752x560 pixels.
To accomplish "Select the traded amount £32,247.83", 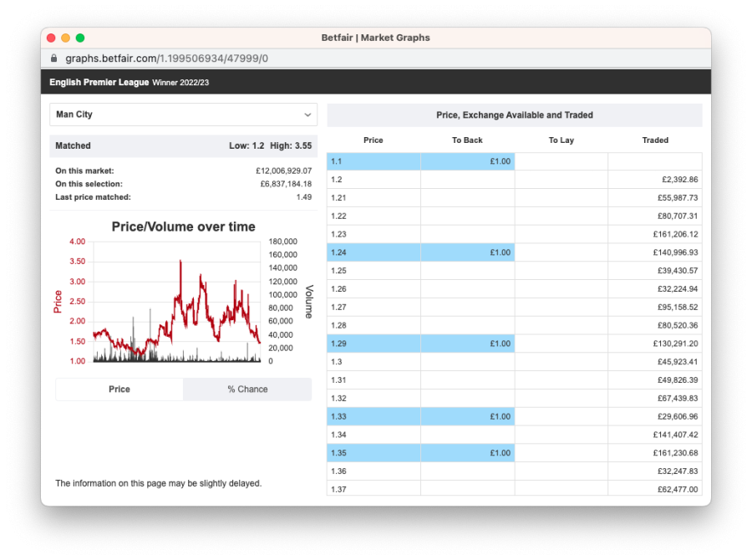I will click(x=678, y=471).
